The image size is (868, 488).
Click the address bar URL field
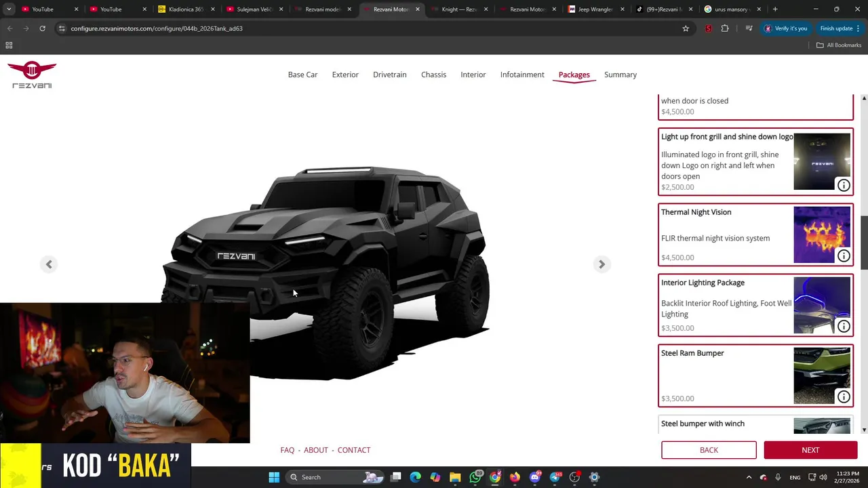coord(366,28)
